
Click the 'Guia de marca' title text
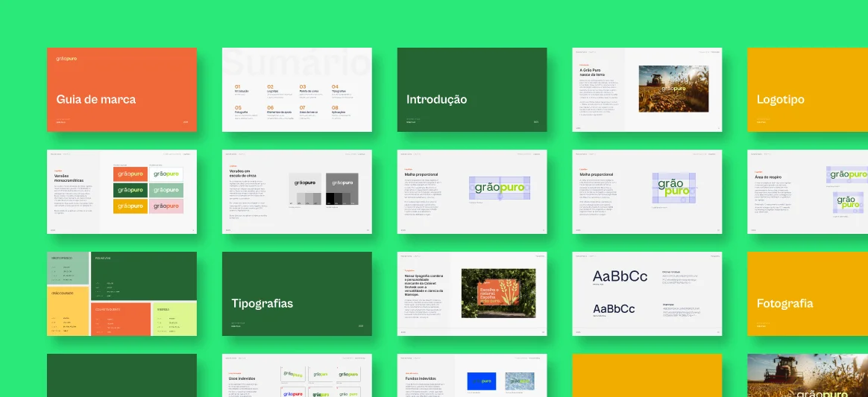click(95, 100)
